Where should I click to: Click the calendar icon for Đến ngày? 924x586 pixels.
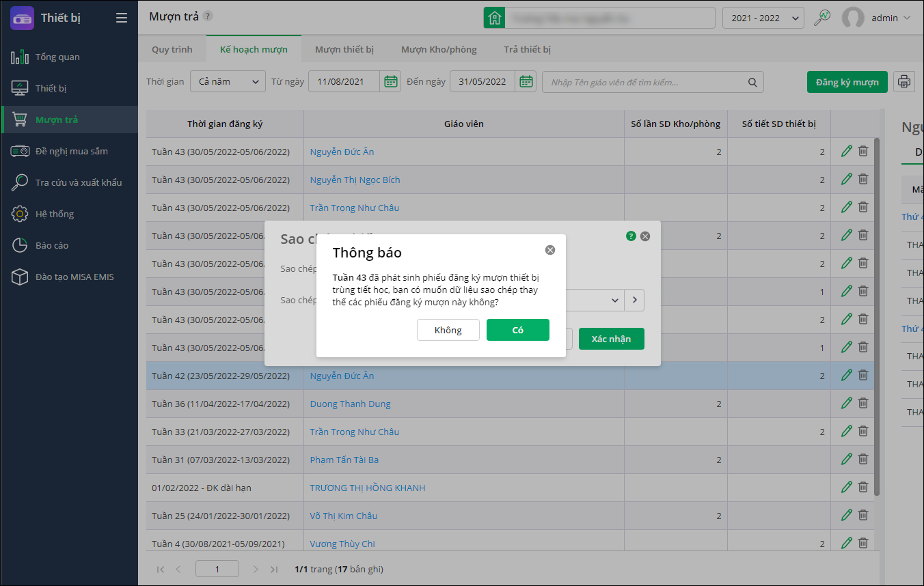(526, 82)
